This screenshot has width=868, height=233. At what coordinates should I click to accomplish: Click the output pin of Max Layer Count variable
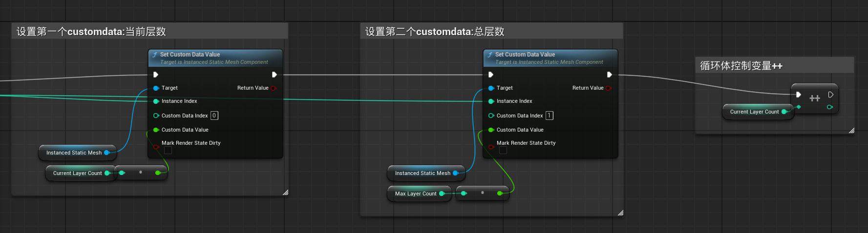[442, 194]
